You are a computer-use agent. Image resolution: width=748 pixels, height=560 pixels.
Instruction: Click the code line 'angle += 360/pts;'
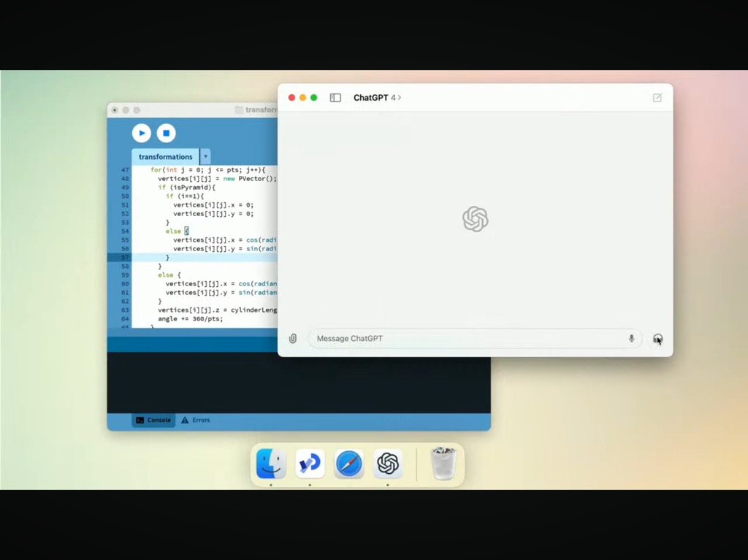coord(191,319)
